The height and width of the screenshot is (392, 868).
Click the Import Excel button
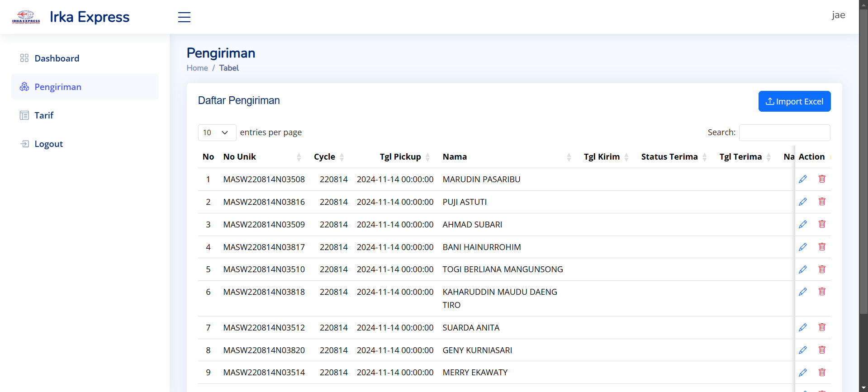(794, 101)
